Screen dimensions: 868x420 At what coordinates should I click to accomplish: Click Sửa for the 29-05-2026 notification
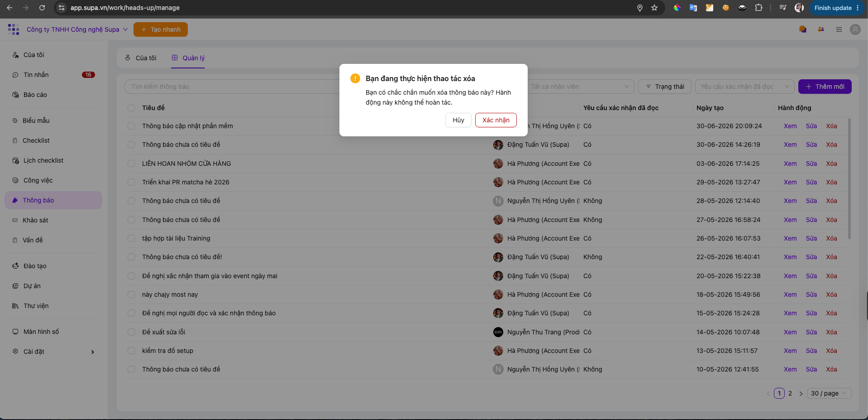click(x=811, y=182)
